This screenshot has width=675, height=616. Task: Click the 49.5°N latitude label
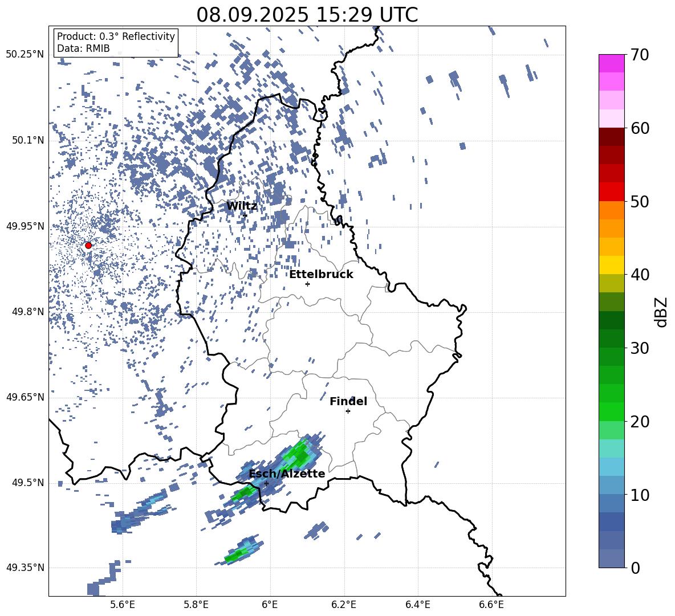[28, 483]
